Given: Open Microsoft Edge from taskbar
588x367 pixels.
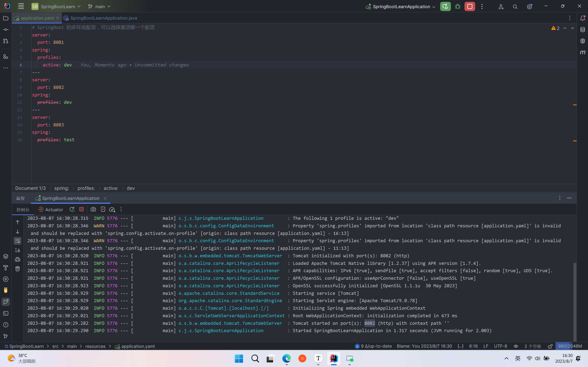Looking at the screenshot, I should [286, 358].
